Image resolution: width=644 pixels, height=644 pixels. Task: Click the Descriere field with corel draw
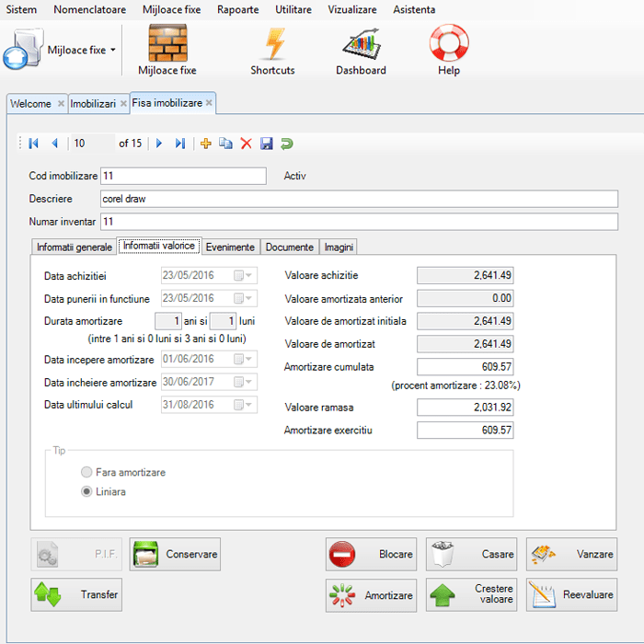[x=360, y=199]
